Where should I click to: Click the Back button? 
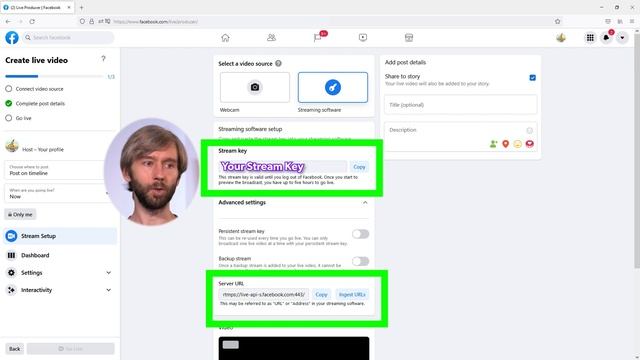(x=15, y=349)
